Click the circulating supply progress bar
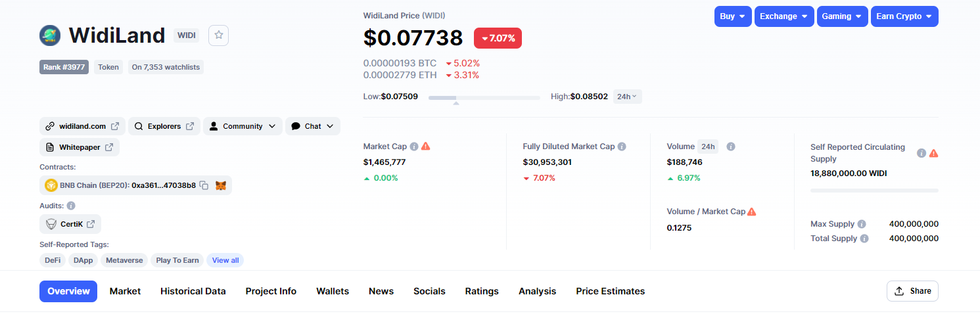 coord(874,191)
